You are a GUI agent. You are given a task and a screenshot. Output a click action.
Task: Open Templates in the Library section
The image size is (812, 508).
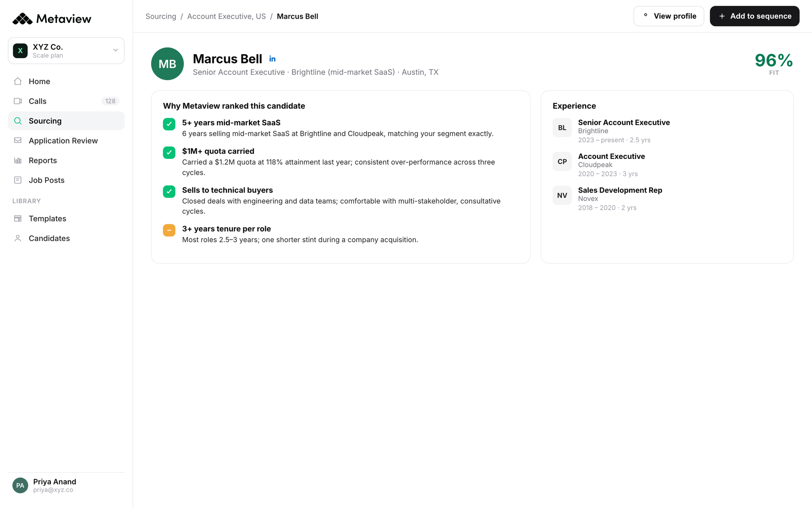coord(66,219)
